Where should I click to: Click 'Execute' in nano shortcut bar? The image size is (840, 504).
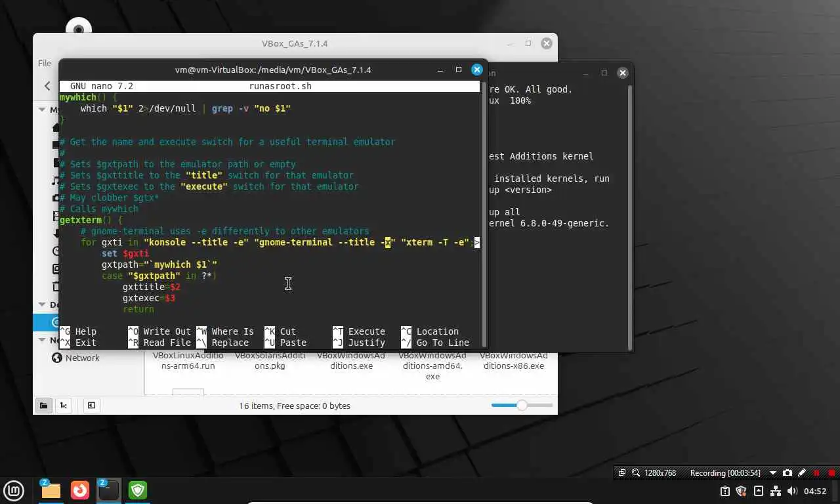[x=367, y=331]
